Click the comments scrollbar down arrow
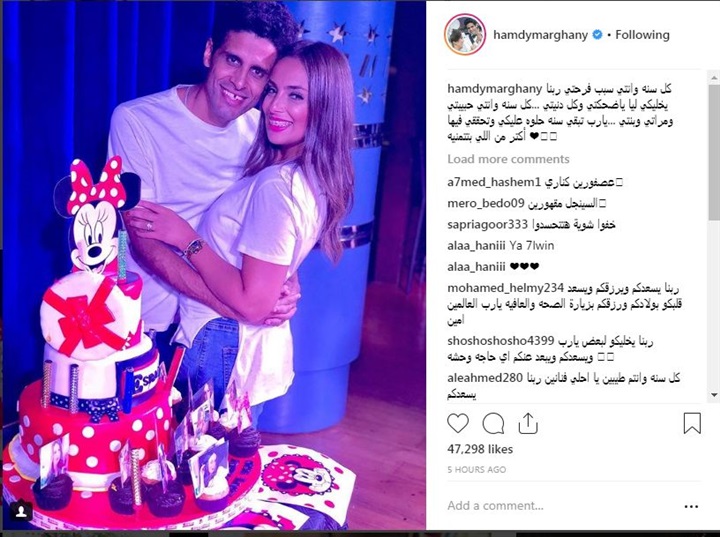This screenshot has height=537, width=720. pyautogui.click(x=714, y=395)
